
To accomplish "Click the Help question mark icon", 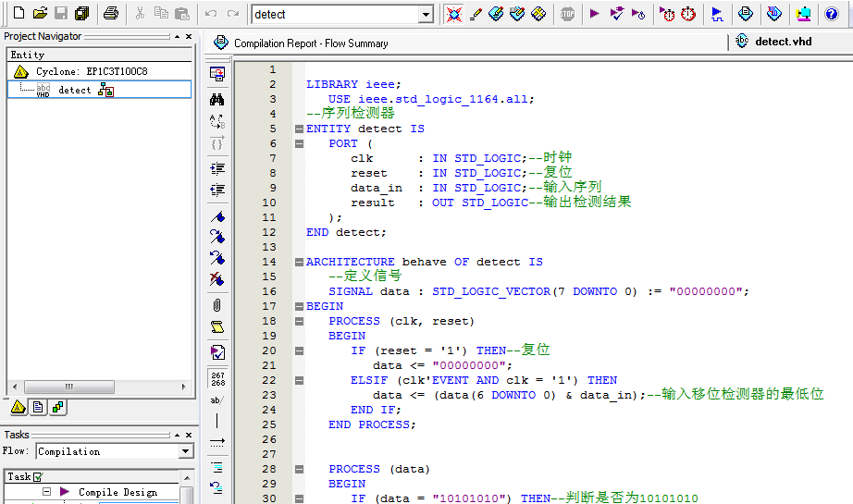I will pos(831,14).
